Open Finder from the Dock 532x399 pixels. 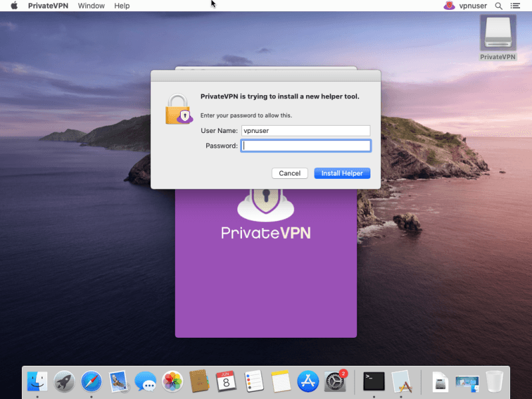(37, 381)
